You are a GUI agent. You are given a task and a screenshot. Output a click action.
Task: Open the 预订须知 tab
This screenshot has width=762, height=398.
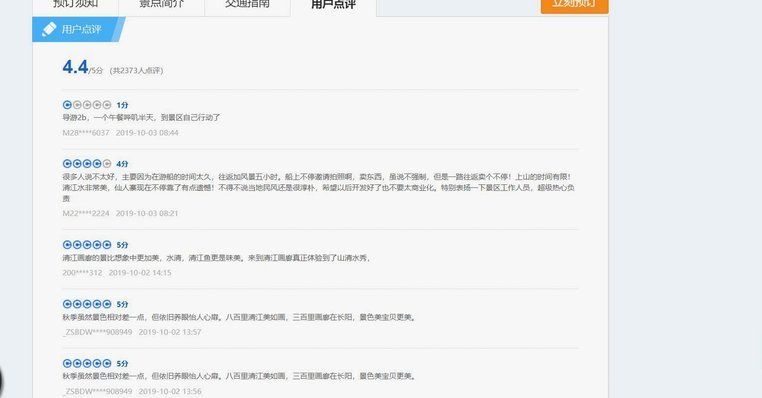(x=75, y=5)
